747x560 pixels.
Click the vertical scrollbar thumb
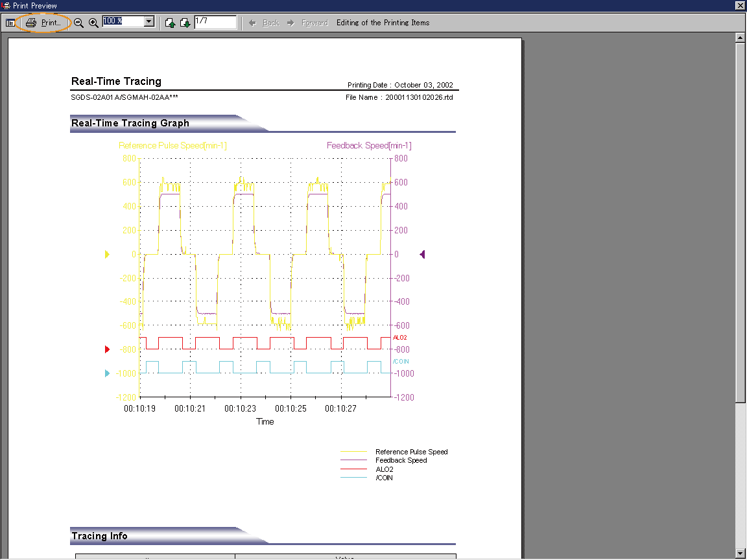(740, 220)
